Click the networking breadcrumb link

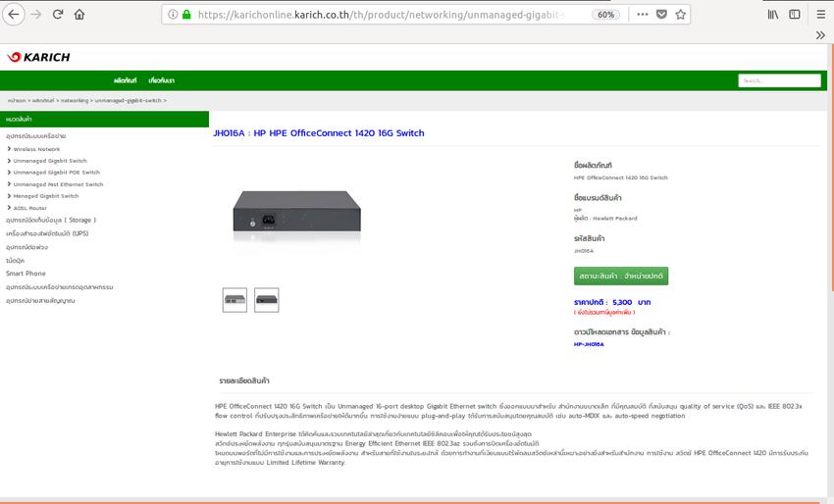pos(75,100)
